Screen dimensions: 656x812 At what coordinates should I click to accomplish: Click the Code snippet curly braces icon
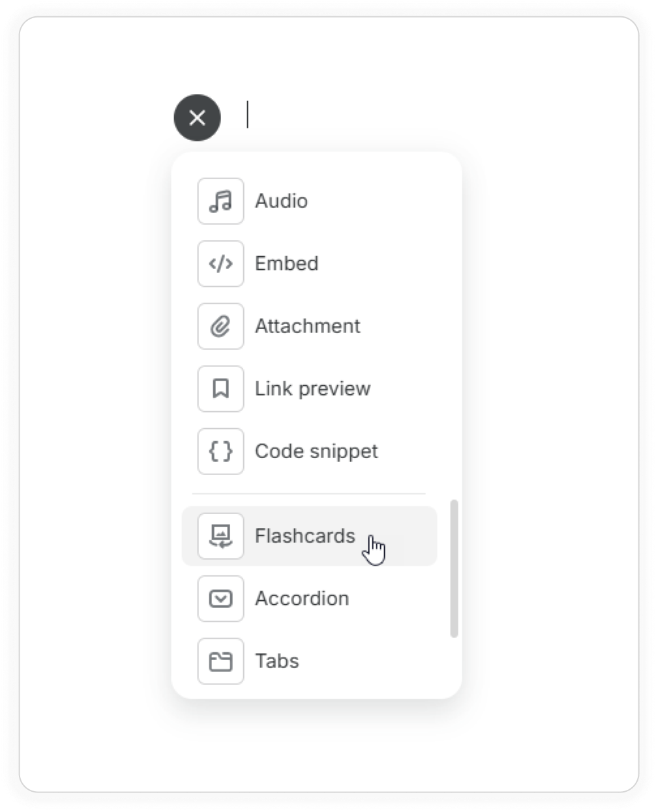click(220, 451)
